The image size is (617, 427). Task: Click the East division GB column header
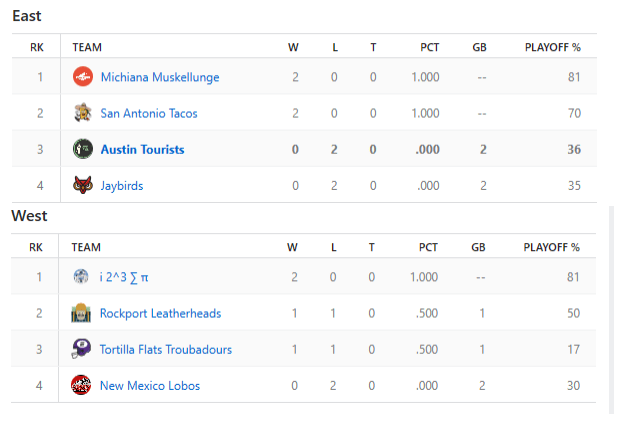479,47
